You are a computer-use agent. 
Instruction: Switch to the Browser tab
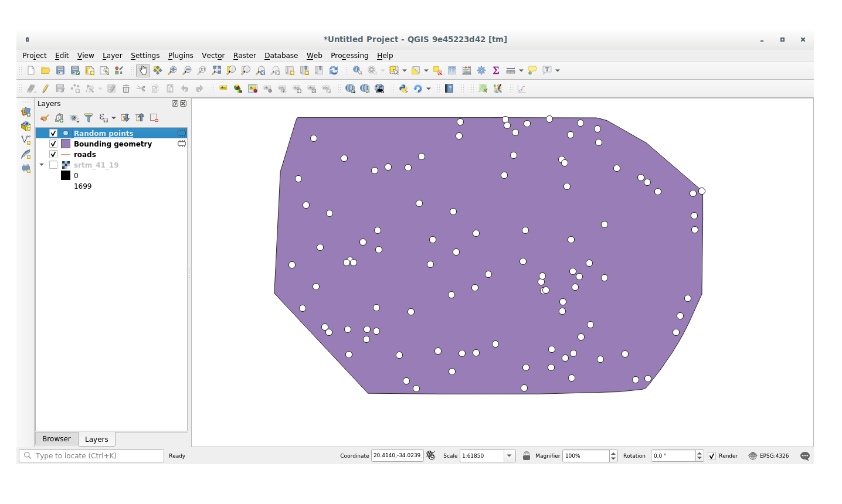[56, 439]
